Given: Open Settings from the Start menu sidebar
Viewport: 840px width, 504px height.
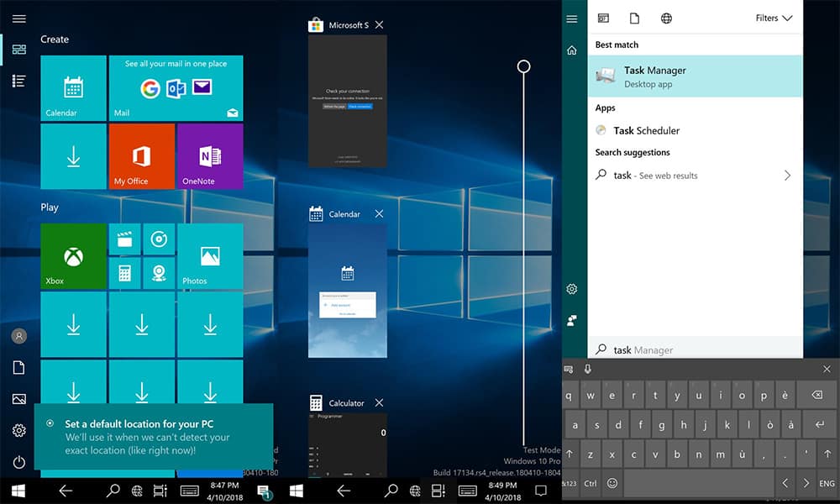Looking at the screenshot, I should point(18,430).
